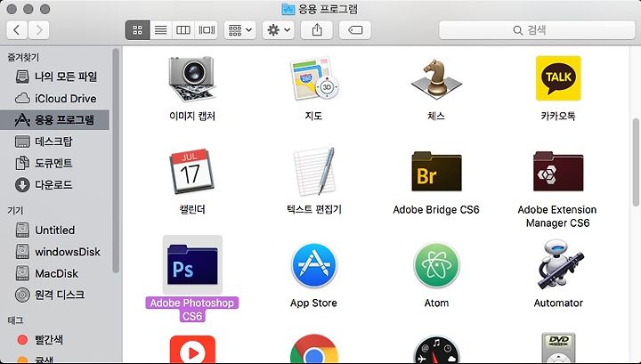Select the red tag (빨간색) in sidebar
This screenshot has width=641, height=364.
[55, 339]
